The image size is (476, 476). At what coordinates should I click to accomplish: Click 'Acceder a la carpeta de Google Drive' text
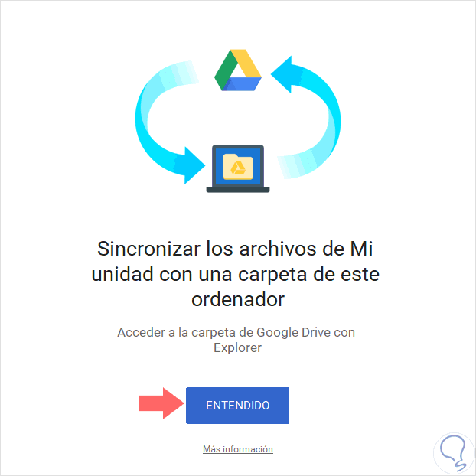coord(225,332)
